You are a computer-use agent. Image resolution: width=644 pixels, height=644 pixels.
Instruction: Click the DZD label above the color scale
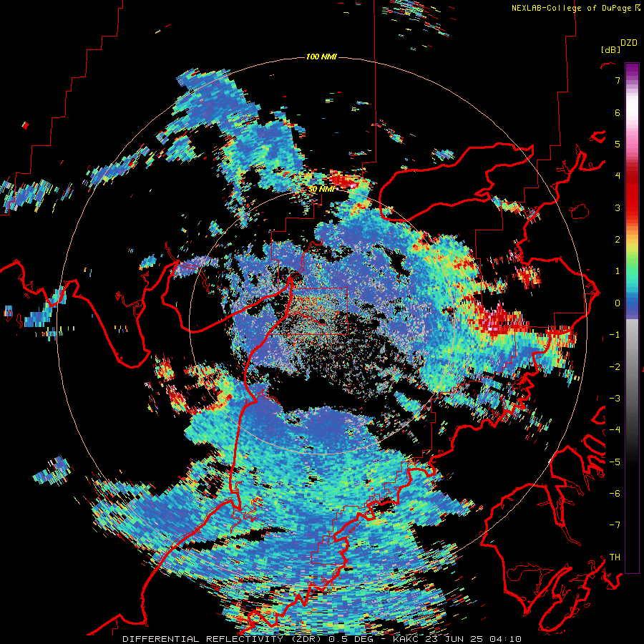click(x=629, y=43)
